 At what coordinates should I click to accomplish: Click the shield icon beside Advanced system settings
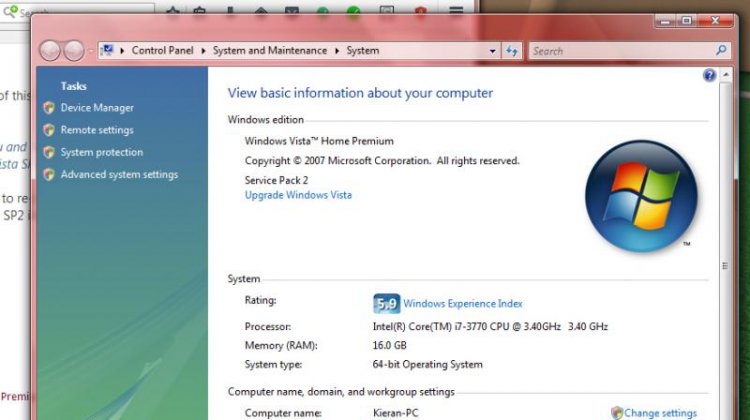pyautogui.click(x=49, y=174)
